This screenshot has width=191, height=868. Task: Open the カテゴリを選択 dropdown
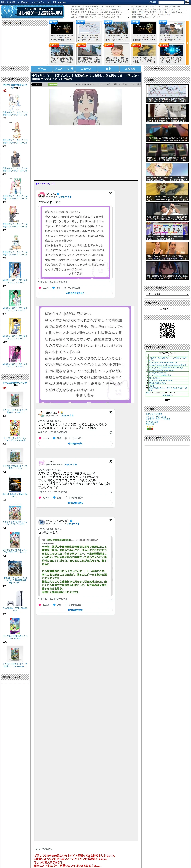(167, 294)
